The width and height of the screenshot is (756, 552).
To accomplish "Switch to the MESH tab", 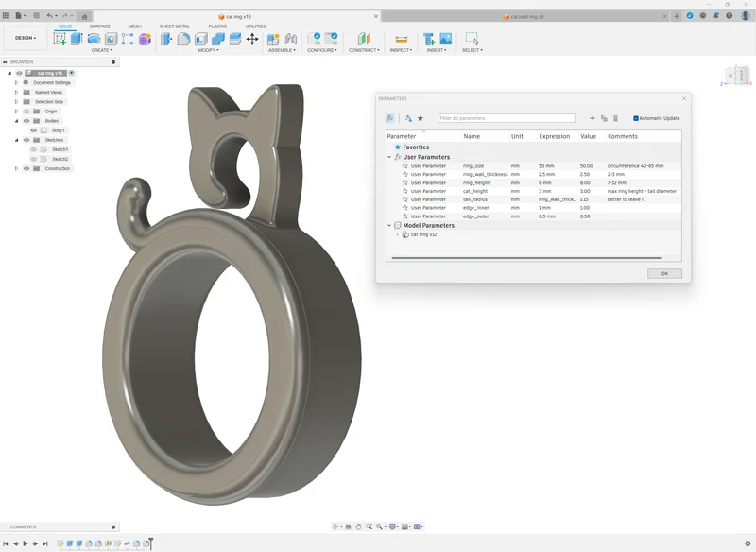I will 135,26.
